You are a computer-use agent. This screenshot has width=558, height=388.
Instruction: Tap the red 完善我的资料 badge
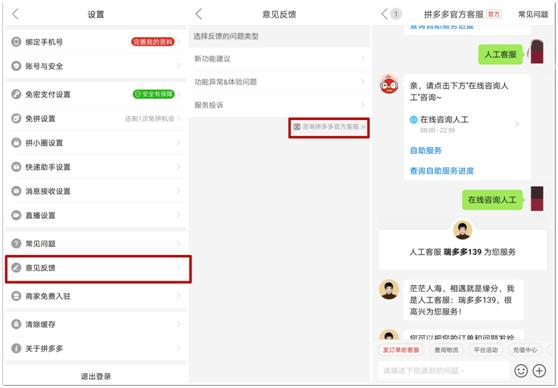click(153, 42)
